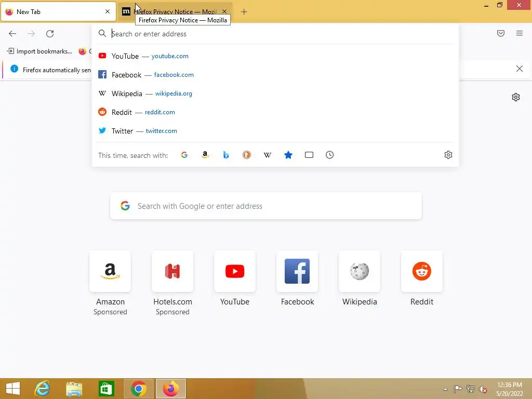The width and height of the screenshot is (532, 399).
Task: Dismiss the Firefox notification bar
Action: click(x=520, y=69)
